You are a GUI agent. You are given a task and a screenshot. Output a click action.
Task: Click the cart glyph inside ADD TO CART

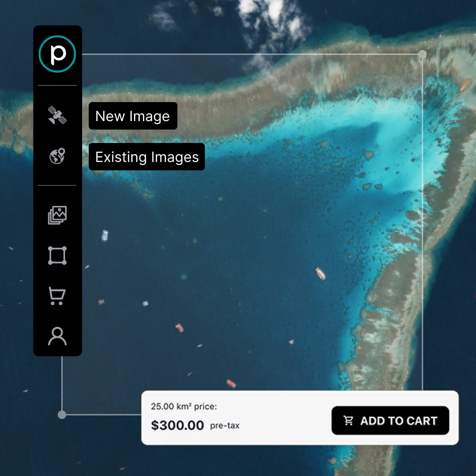click(x=348, y=421)
